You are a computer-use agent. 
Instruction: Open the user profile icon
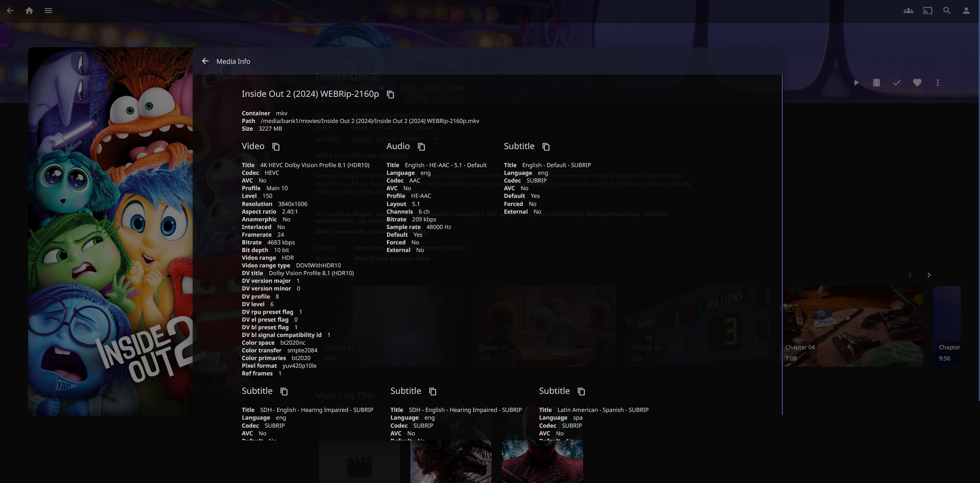coord(966,11)
